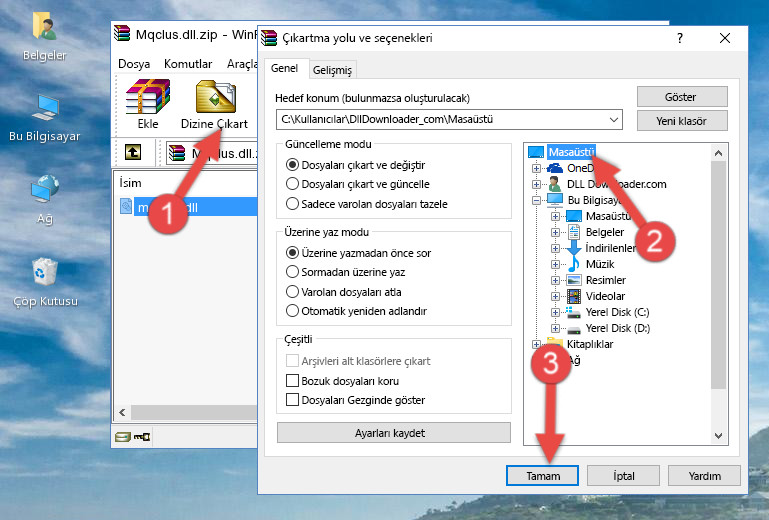Select Videolar in the folder tree
Image resolution: width=769 pixels, height=520 pixels.
[x=605, y=296]
